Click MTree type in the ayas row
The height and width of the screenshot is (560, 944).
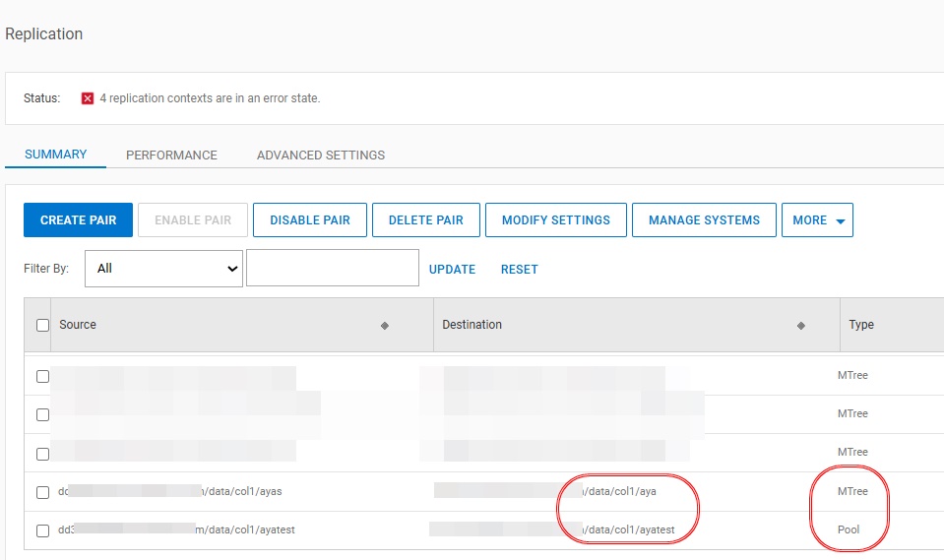(852, 491)
